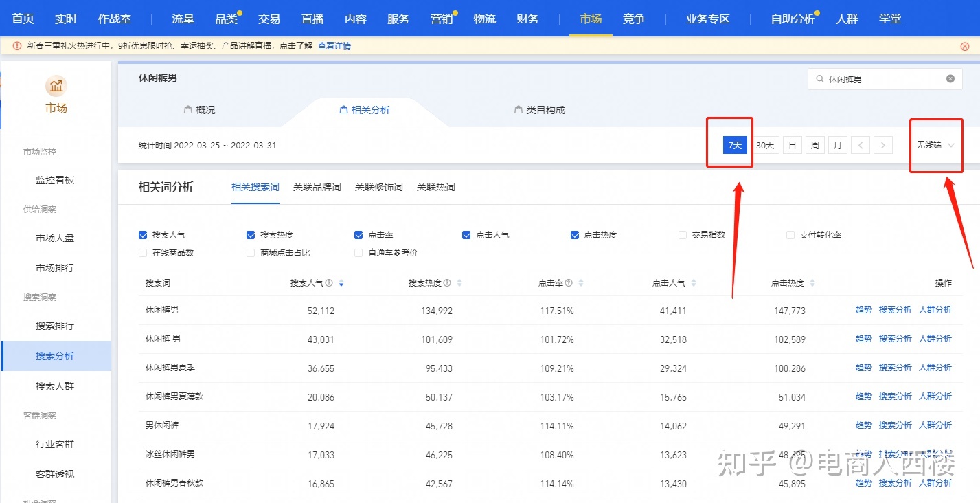Dismiss the yellow notice banner

tap(965, 46)
